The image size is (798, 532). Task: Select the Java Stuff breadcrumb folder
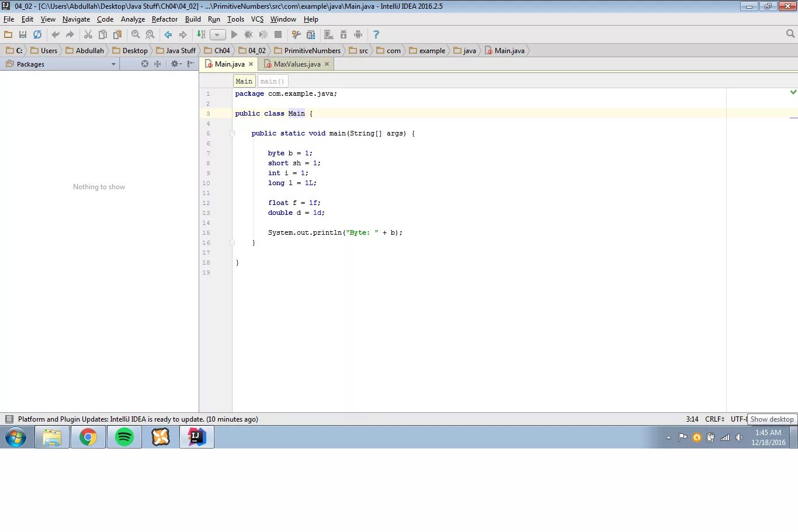pyautogui.click(x=176, y=51)
